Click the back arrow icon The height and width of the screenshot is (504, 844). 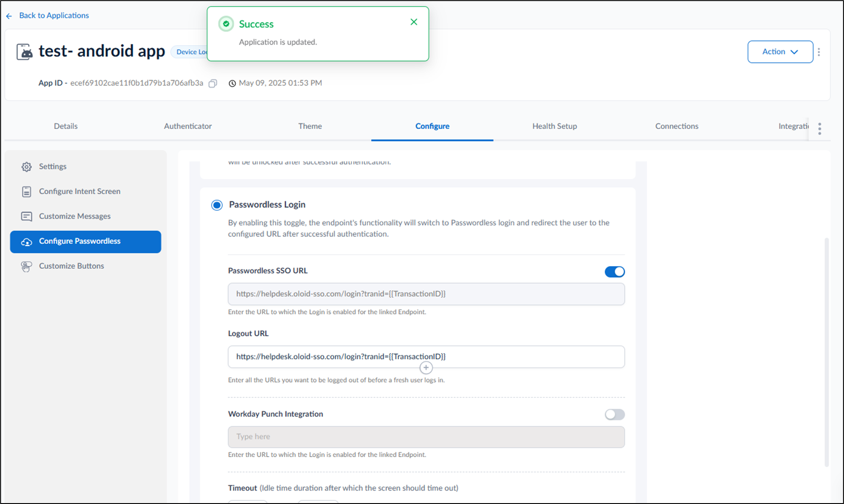click(9, 16)
